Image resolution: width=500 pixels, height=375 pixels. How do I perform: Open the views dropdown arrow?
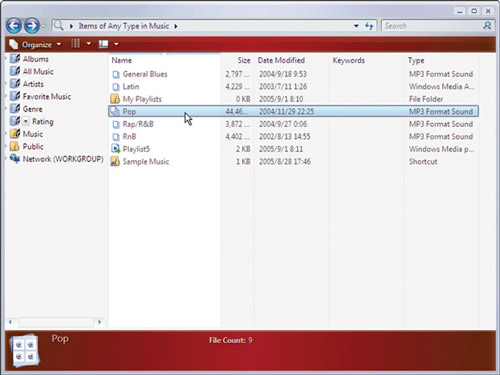89,44
